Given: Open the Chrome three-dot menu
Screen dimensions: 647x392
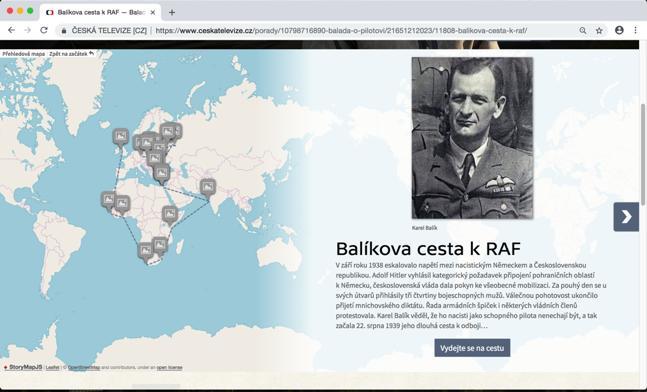Looking at the screenshot, I should 635,30.
